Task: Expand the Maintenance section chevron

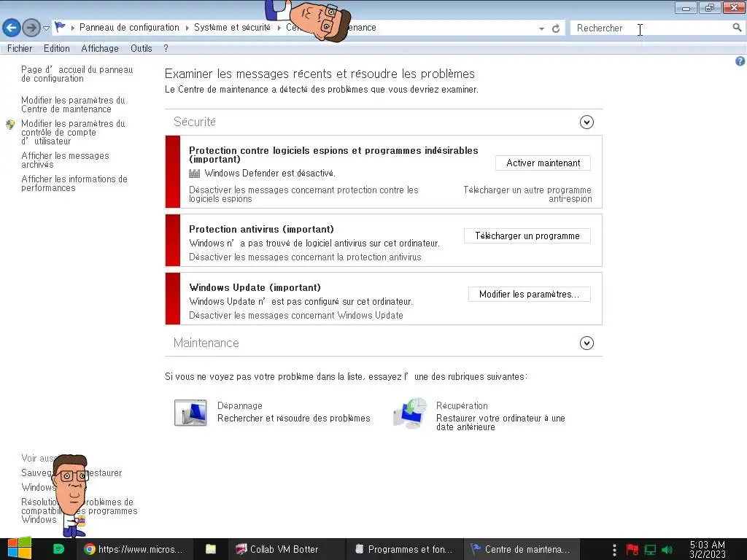Action: 587,343
